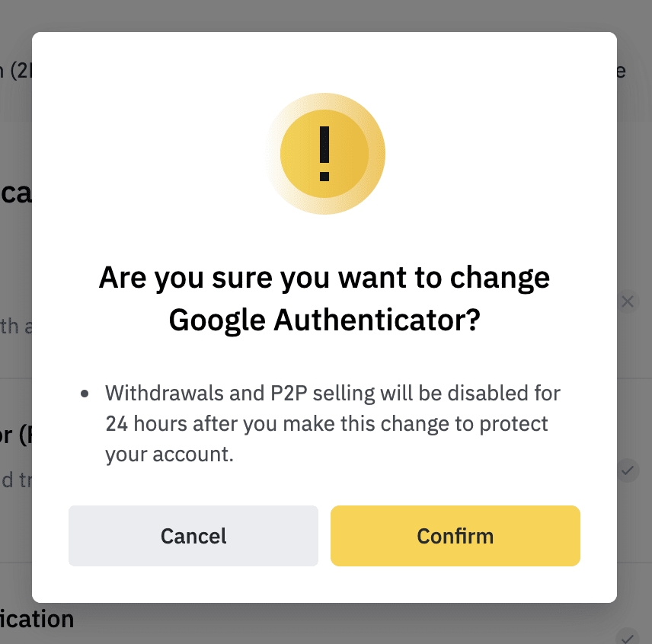This screenshot has height=644, width=652.
Task: Click the bullet point before the withdrawal notice
Action: [85, 394]
